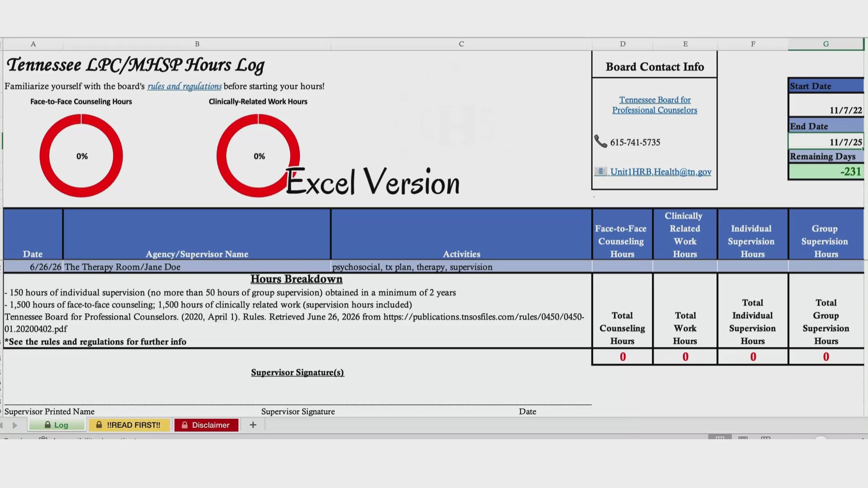Screen dimensions: 868x488
Task: Select column E header
Action: [x=685, y=44]
